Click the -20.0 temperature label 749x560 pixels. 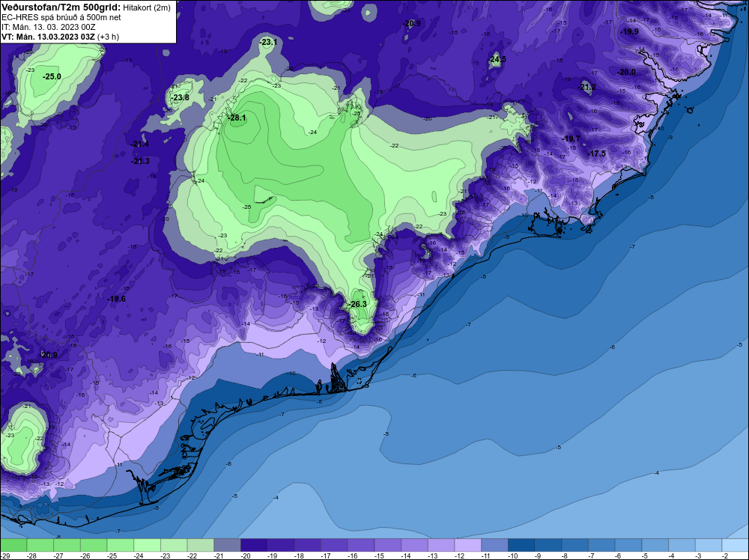tap(627, 72)
